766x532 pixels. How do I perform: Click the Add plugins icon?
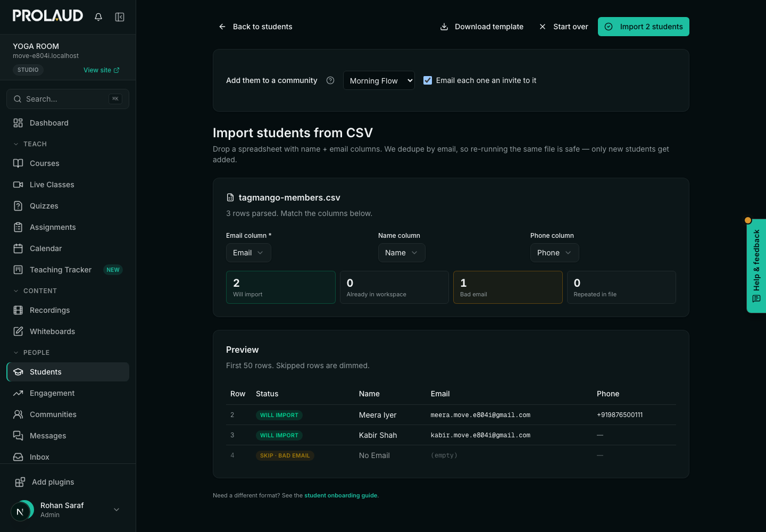(20, 482)
